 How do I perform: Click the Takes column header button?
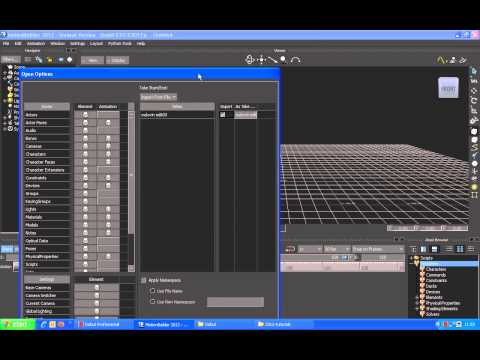tap(177, 107)
